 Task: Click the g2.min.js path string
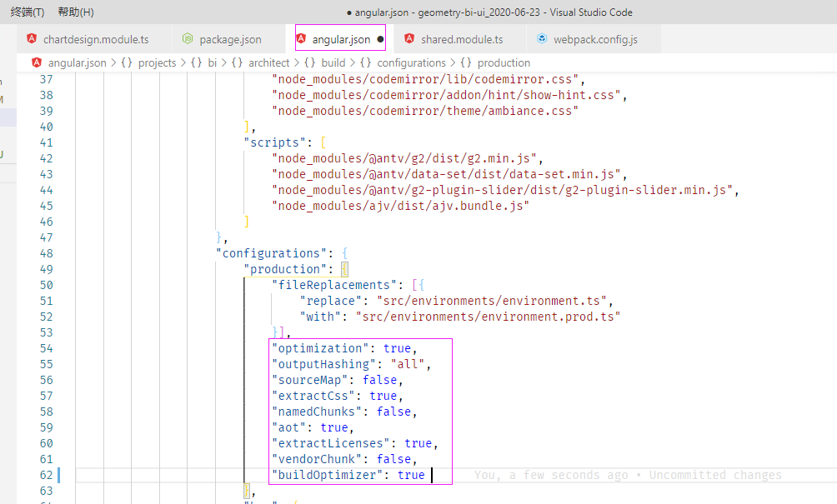click(x=404, y=158)
